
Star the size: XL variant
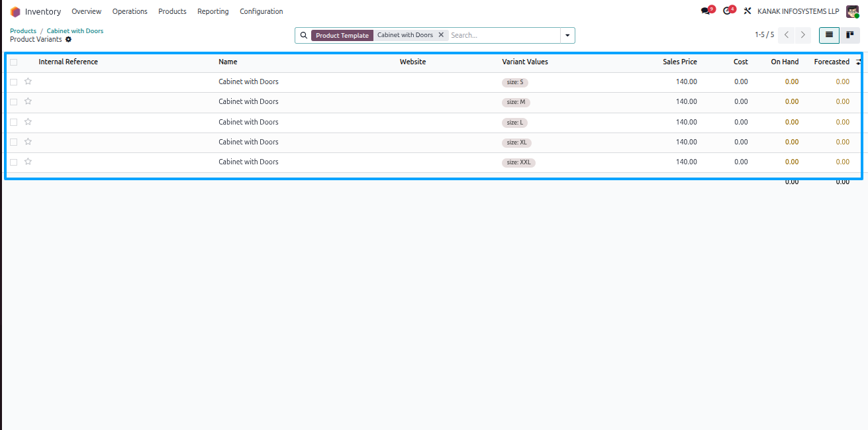pyautogui.click(x=28, y=142)
